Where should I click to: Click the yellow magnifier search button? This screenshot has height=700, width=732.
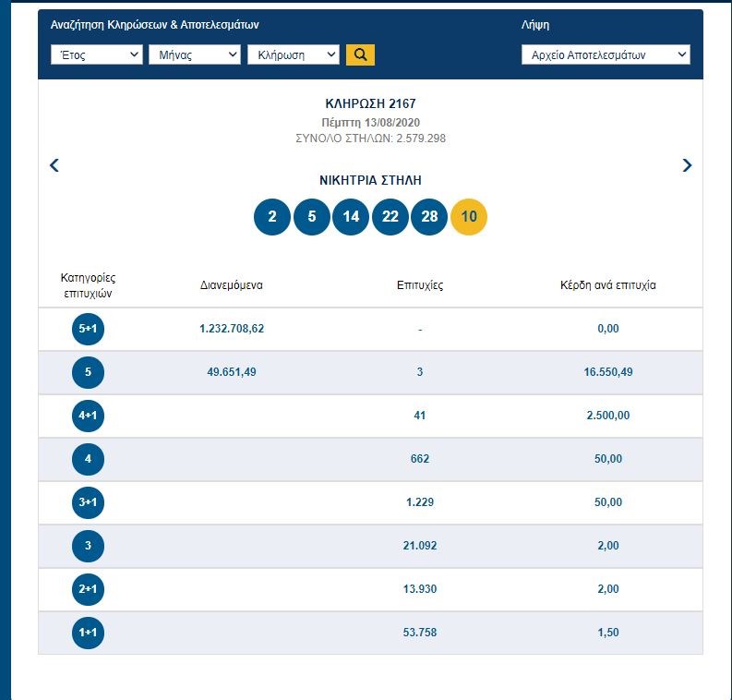click(x=360, y=55)
